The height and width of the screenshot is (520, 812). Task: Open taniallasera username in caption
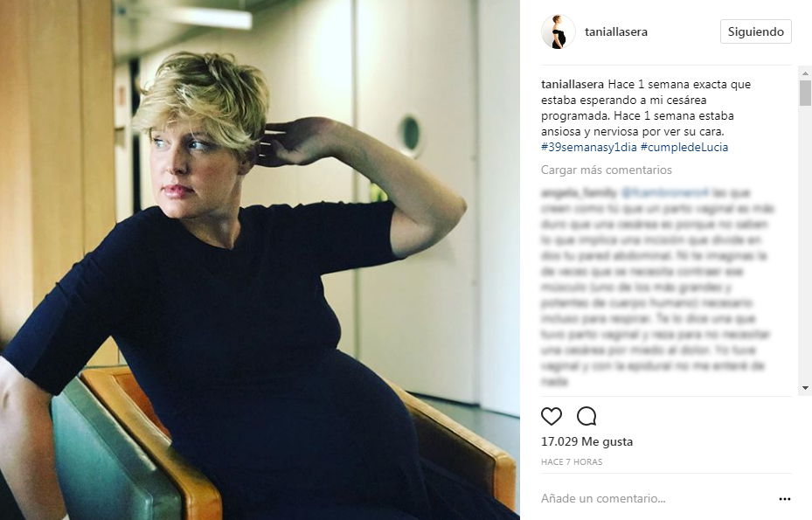click(x=573, y=84)
